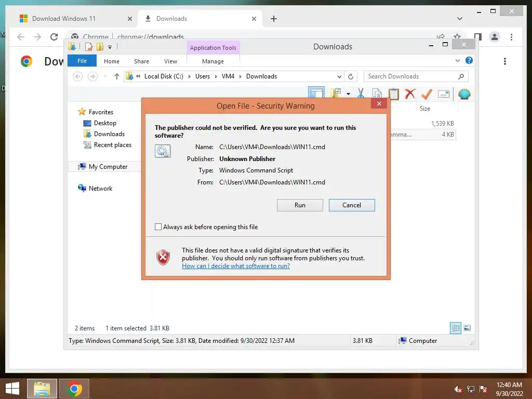Click Chrome reload page icon
Image resolution: width=532 pixels, height=399 pixels.
point(54,37)
